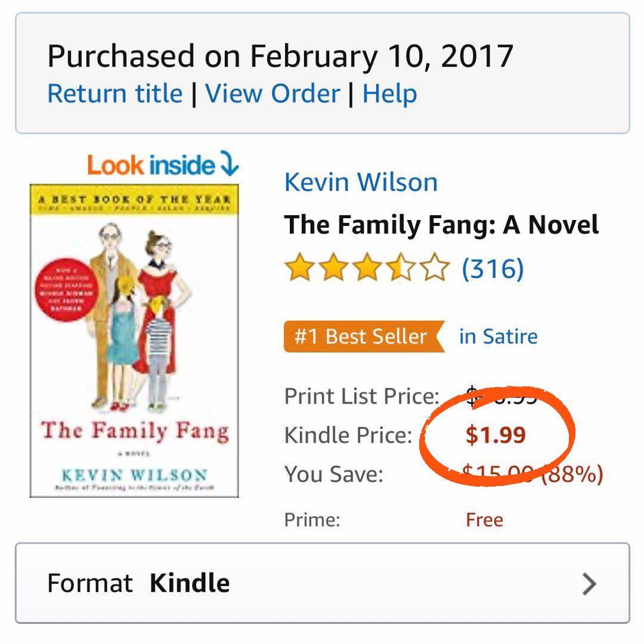
Task: Open The Family Fang book cover thumbnail
Action: point(134,340)
